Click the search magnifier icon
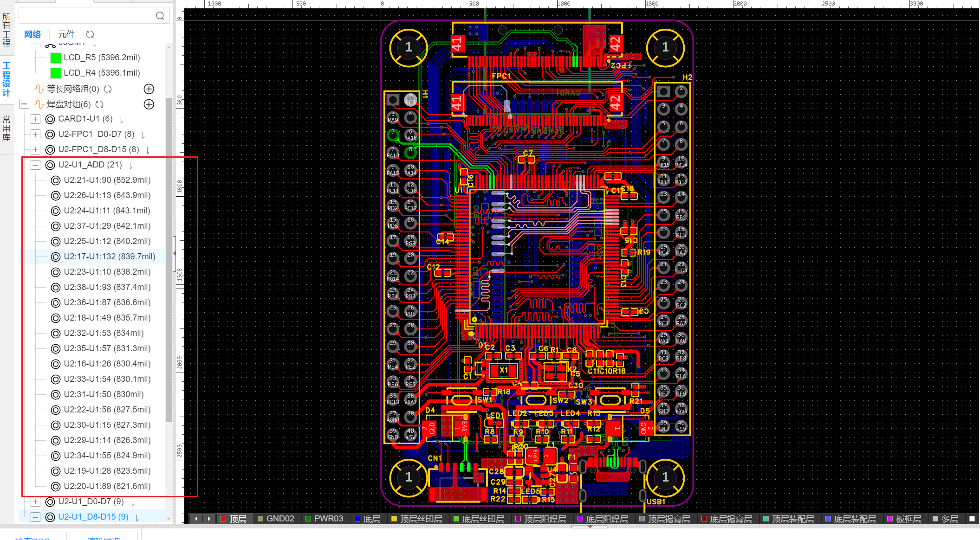Image resolution: width=980 pixels, height=540 pixels. coord(160,16)
